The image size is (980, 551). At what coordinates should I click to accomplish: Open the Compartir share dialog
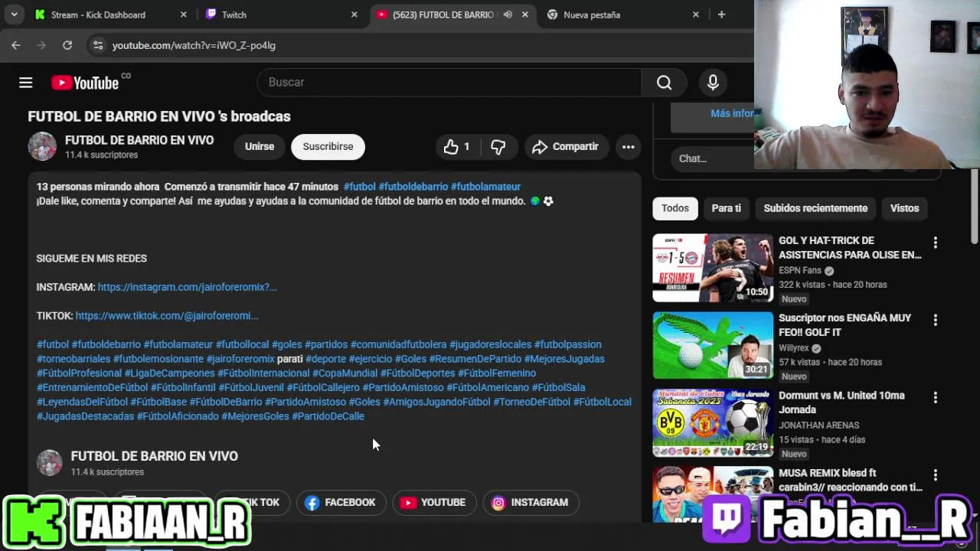pyautogui.click(x=566, y=147)
